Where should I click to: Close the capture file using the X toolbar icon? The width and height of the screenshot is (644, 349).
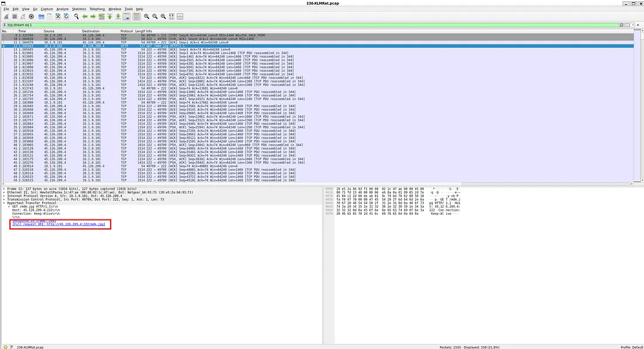click(58, 16)
